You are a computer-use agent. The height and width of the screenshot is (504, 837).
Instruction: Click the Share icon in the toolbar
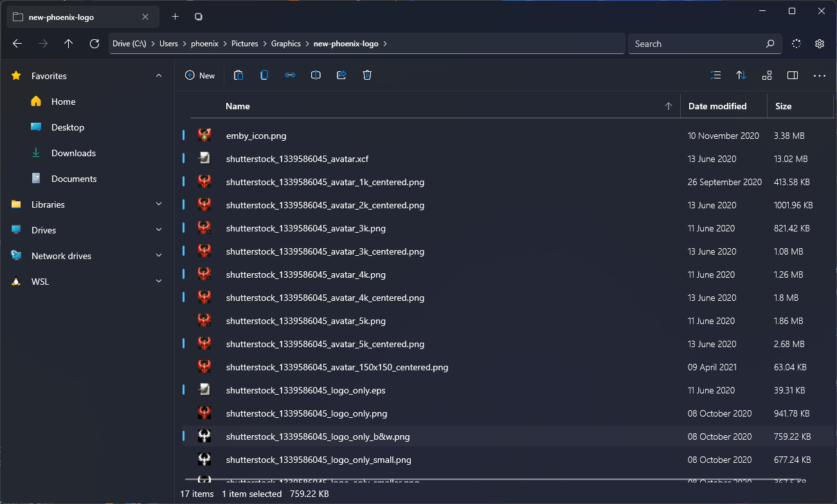coord(341,75)
